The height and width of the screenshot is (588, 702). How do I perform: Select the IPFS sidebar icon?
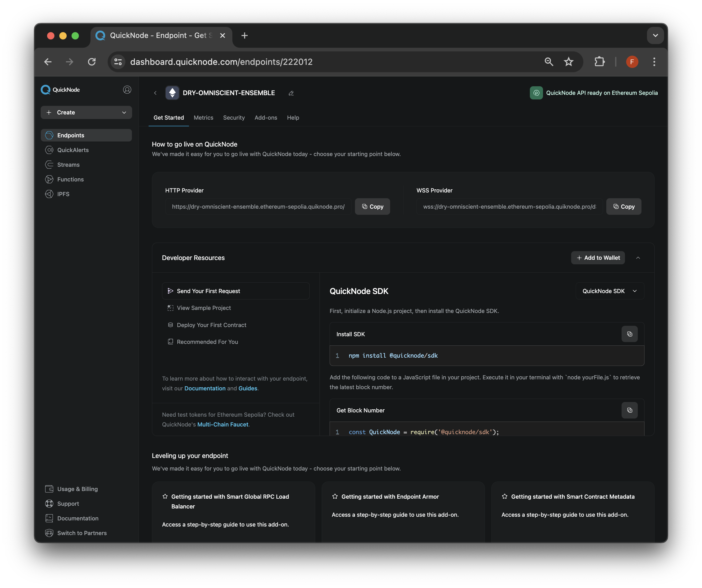(49, 194)
